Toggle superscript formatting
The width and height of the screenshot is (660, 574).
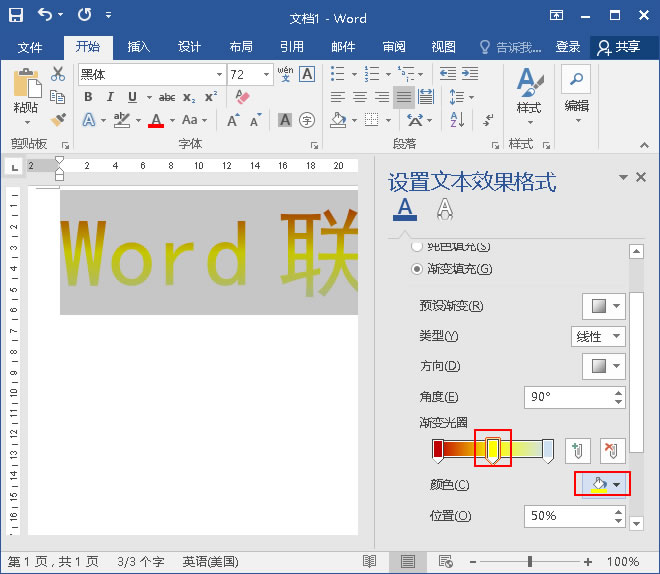(210, 97)
